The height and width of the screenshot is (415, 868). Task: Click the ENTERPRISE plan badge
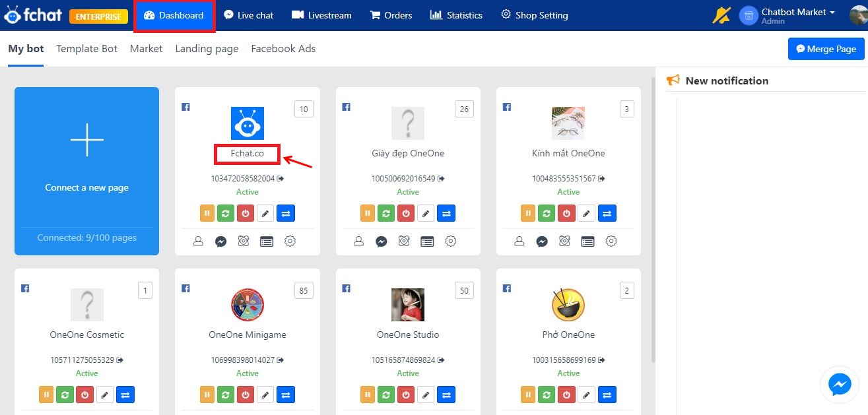click(x=98, y=16)
